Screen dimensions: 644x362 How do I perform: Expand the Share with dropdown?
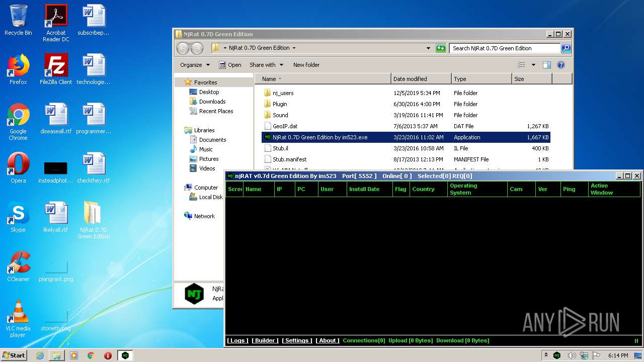(266, 65)
